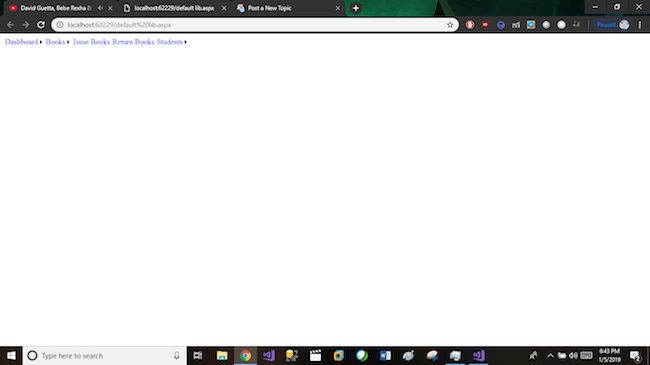650x365 pixels.
Task: Open the Windows Start menu
Action: [11, 356]
